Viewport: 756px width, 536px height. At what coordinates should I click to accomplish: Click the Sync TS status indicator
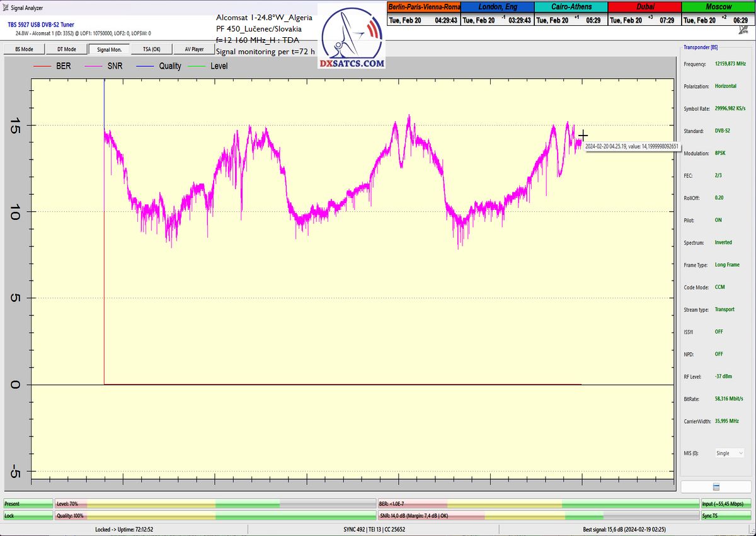[726, 515]
